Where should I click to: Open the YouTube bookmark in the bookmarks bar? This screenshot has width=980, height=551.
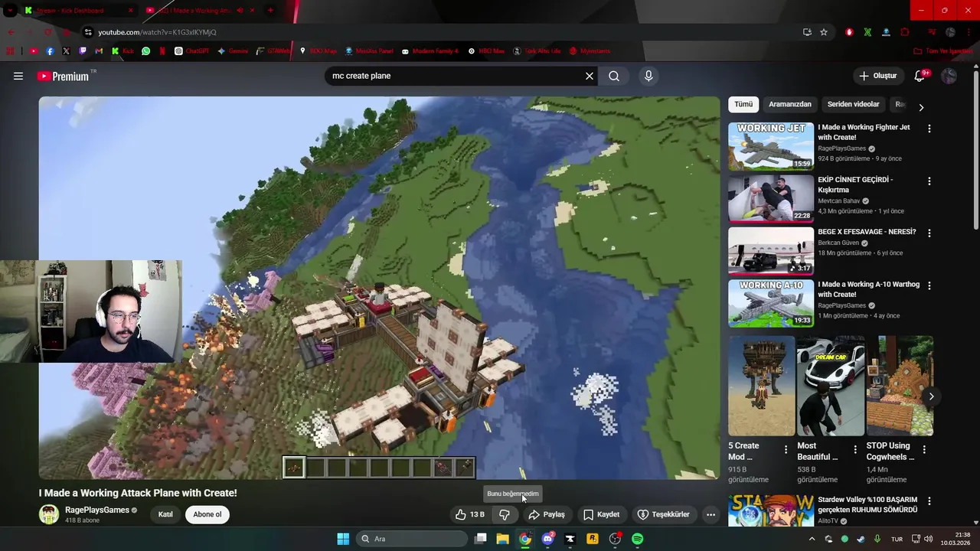(34, 51)
